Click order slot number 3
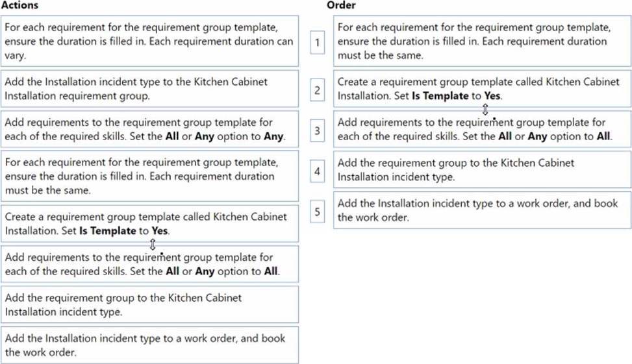 (x=318, y=130)
